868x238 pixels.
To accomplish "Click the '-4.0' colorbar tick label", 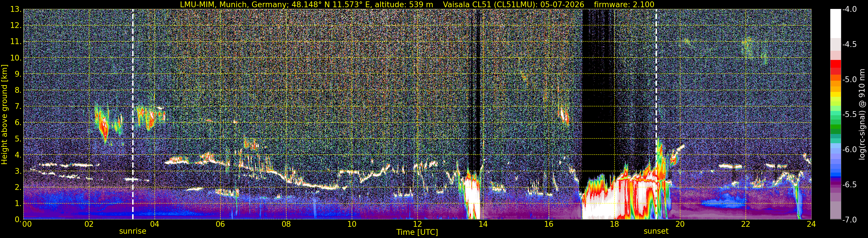I will (x=849, y=10).
